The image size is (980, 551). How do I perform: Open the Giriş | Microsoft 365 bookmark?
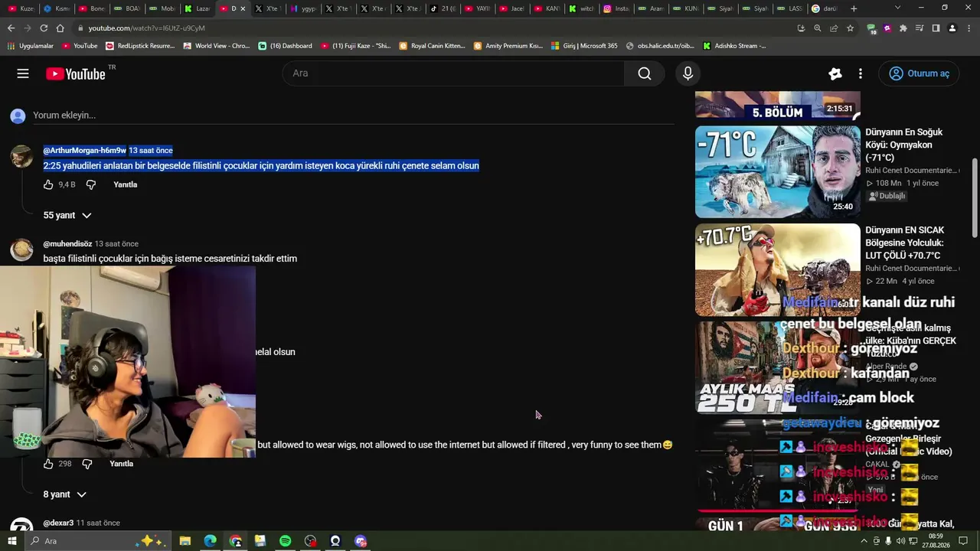coord(583,46)
